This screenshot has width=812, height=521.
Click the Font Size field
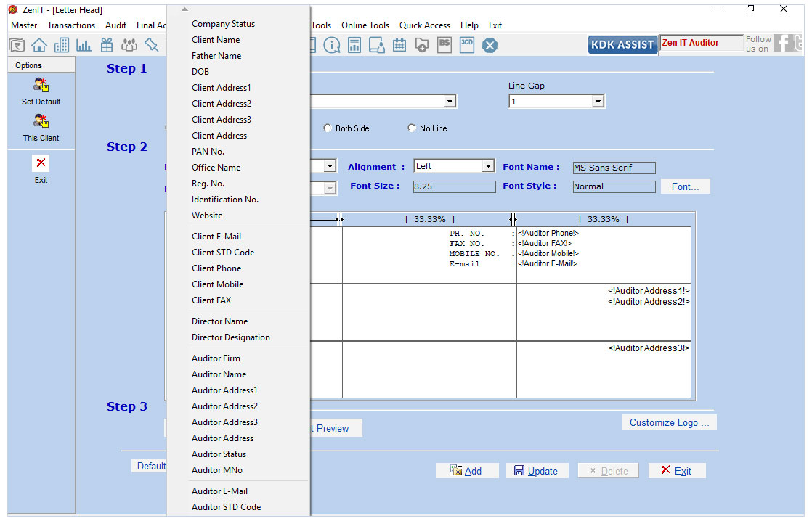[454, 186]
